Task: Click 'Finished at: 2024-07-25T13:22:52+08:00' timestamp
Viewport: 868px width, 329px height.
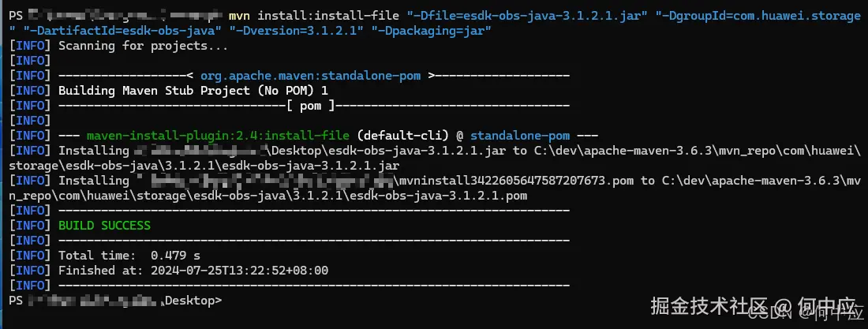Action: (x=193, y=271)
